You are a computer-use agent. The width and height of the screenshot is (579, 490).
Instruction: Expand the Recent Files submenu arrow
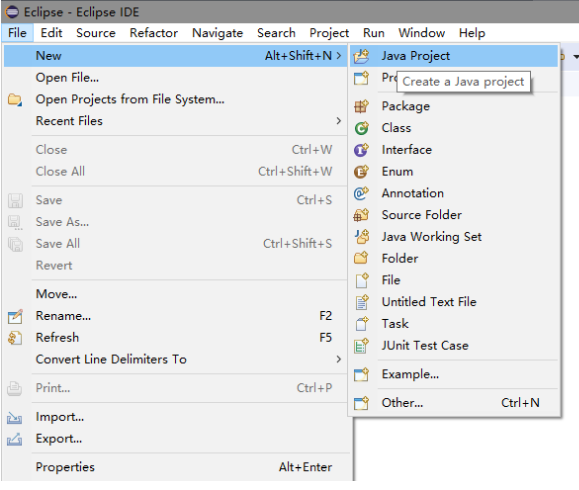pyautogui.click(x=339, y=121)
